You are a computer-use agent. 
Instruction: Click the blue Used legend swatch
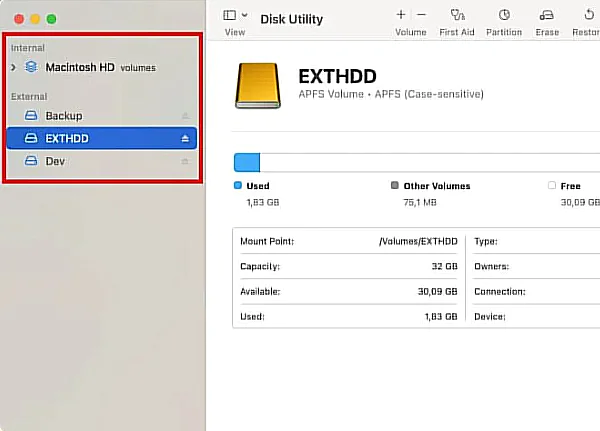point(238,186)
